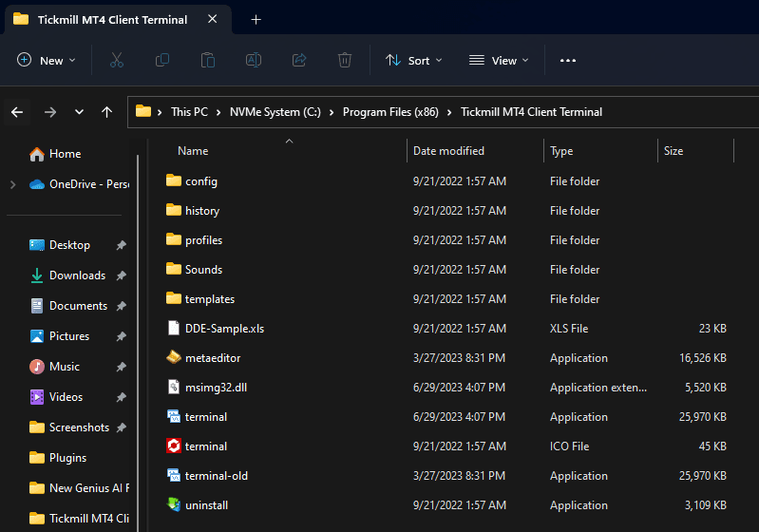Click the Rename icon in toolbar
The image size is (759, 532).
pyautogui.click(x=254, y=60)
